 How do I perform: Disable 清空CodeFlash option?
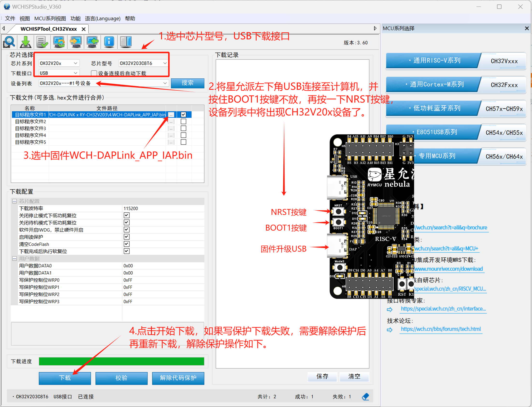tap(126, 244)
